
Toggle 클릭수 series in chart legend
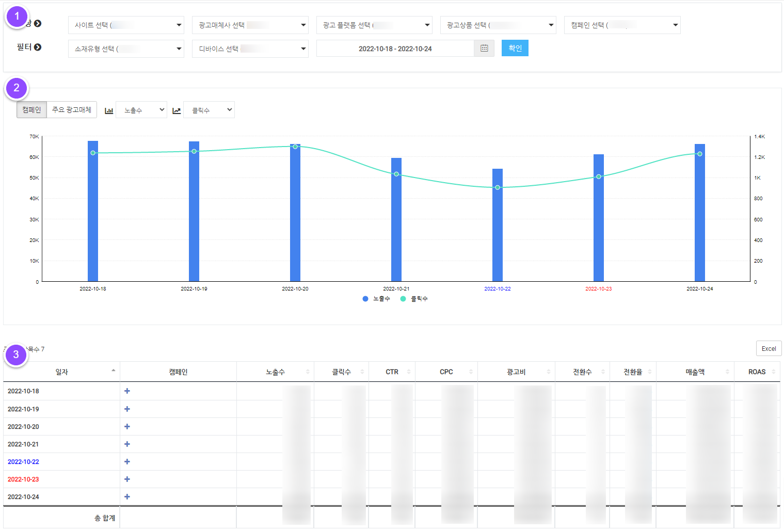tap(414, 299)
